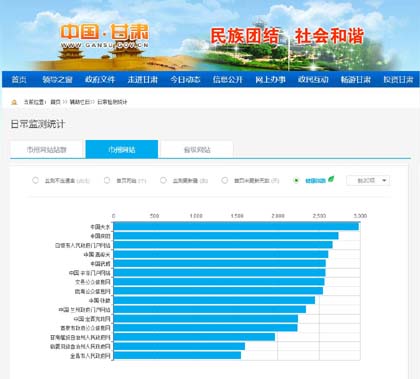Select the green highlighted radio option
Image resolution: width=420 pixels, height=379 pixels.
[296, 180]
